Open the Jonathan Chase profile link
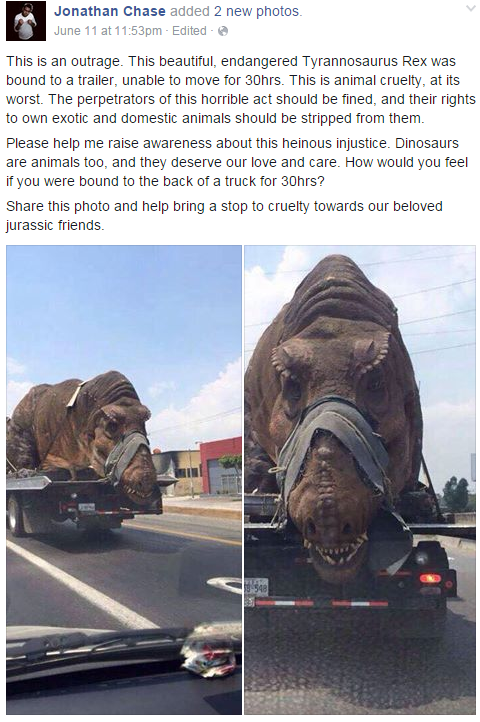Viewport: 480px width, 722px height. pos(110,11)
